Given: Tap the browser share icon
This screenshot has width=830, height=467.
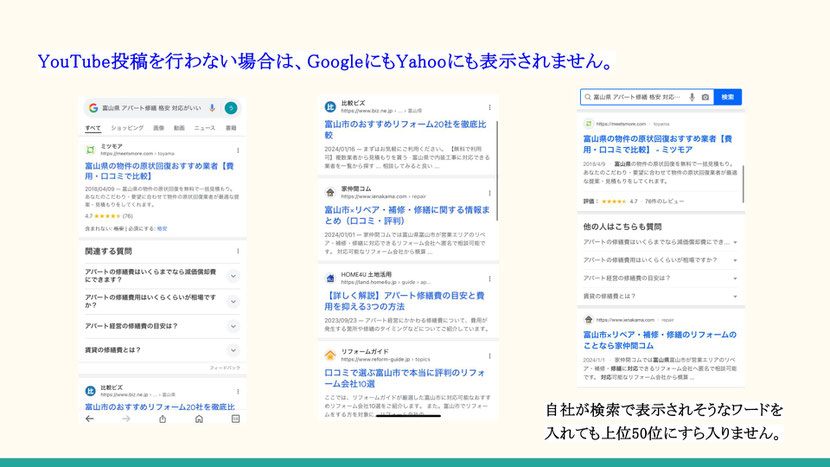Looking at the screenshot, I should [x=163, y=419].
